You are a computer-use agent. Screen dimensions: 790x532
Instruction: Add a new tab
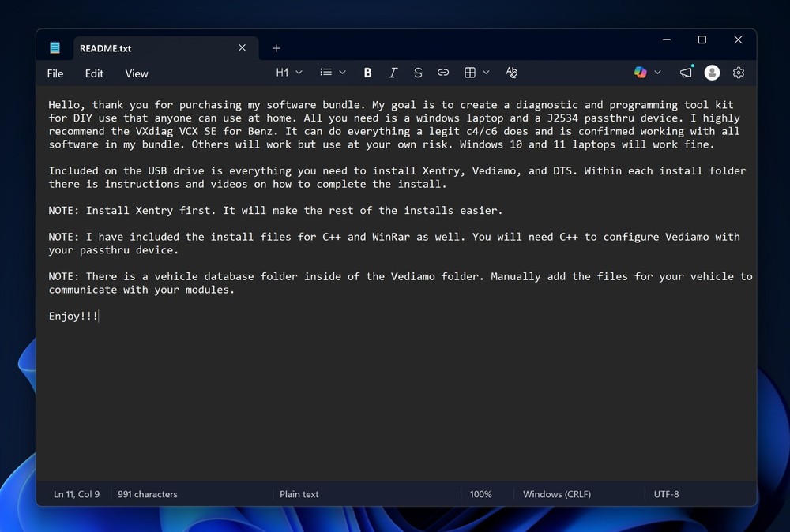[276, 48]
